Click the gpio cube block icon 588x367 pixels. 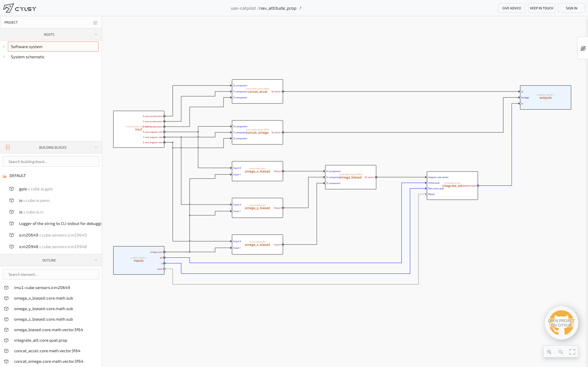[x=11, y=189]
